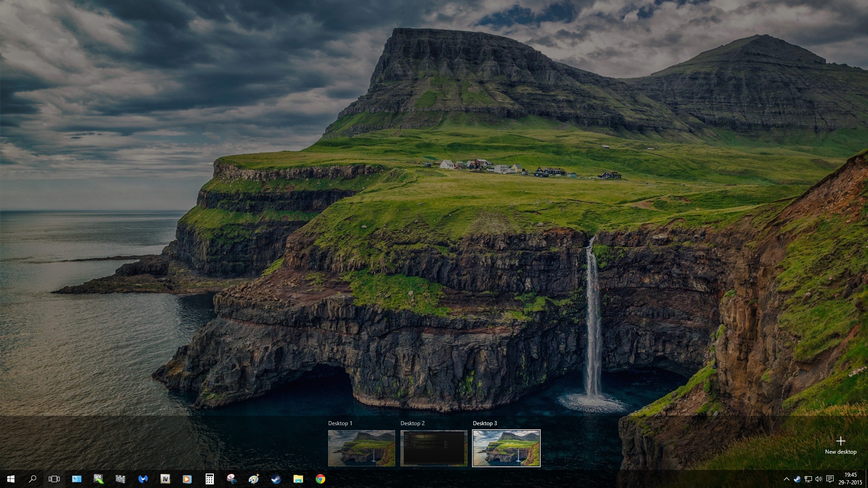Open the Action Center notifications icon

(x=830, y=479)
